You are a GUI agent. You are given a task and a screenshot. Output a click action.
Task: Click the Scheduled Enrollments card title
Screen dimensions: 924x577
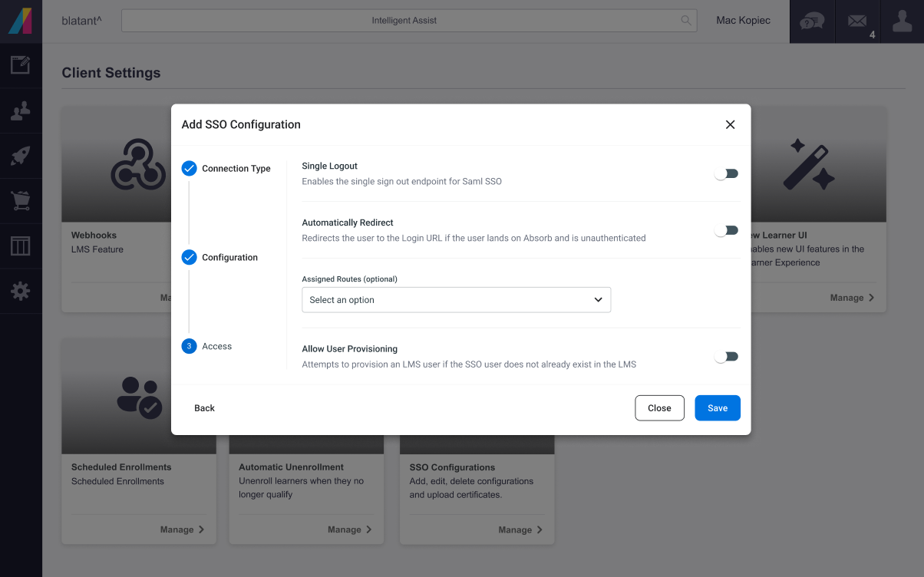point(121,467)
